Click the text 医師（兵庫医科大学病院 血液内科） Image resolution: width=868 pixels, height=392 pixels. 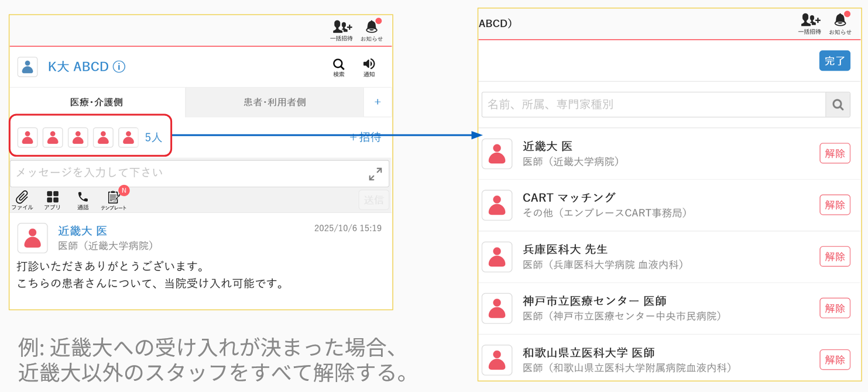coord(603,264)
